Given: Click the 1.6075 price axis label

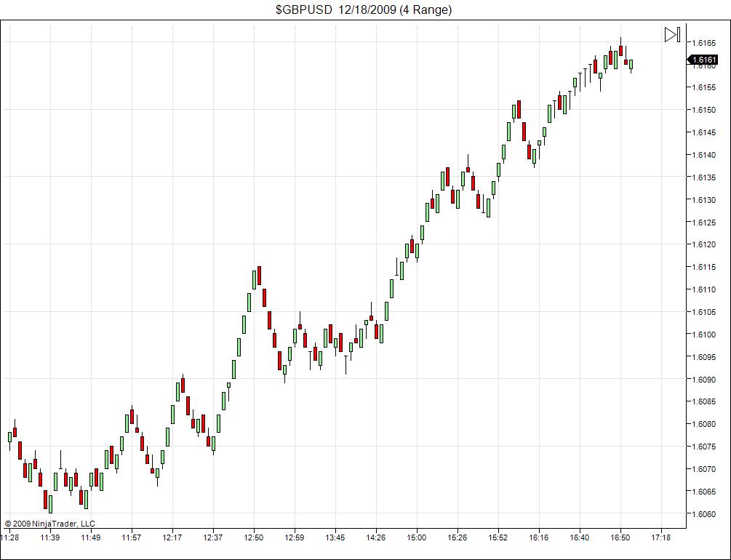Looking at the screenshot, I should (x=703, y=447).
